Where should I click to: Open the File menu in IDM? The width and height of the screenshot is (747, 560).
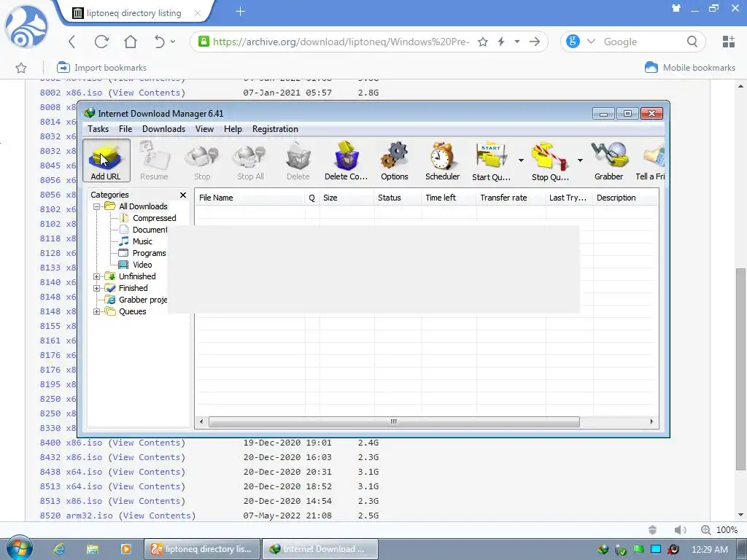coord(125,129)
